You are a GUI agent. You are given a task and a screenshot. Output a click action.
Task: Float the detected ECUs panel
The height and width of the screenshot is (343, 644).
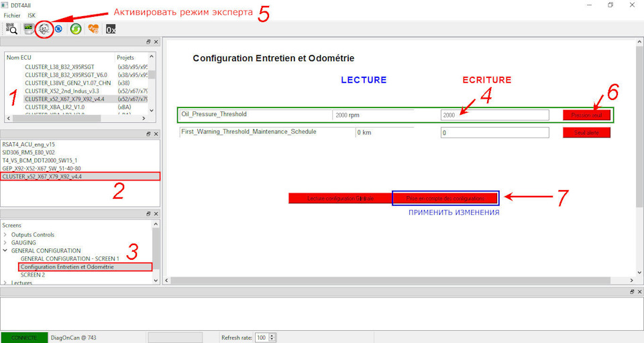pos(148,134)
